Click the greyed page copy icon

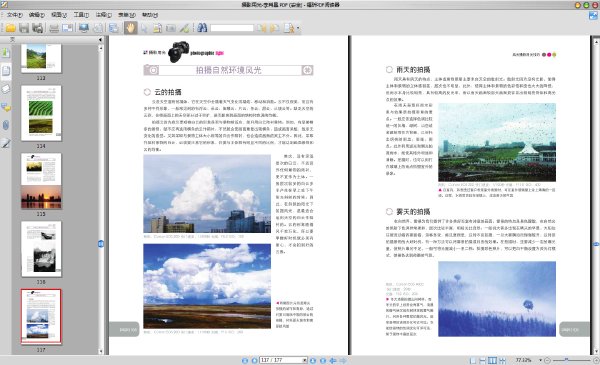click(98, 28)
